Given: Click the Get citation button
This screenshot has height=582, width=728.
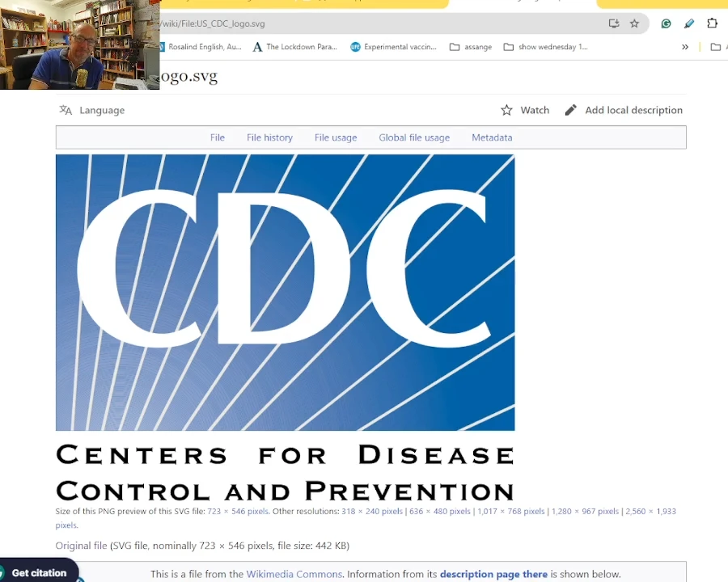Looking at the screenshot, I should coord(39,572).
